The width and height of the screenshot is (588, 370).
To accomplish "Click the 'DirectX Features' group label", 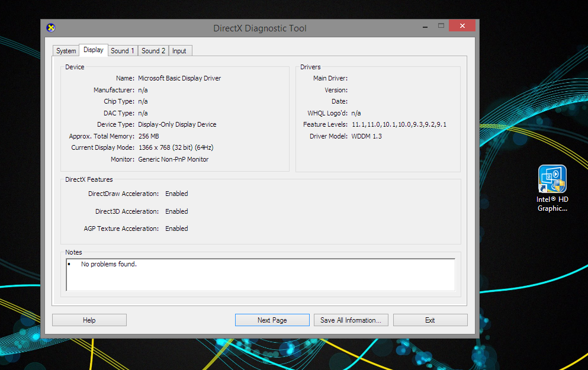I will pos(89,179).
